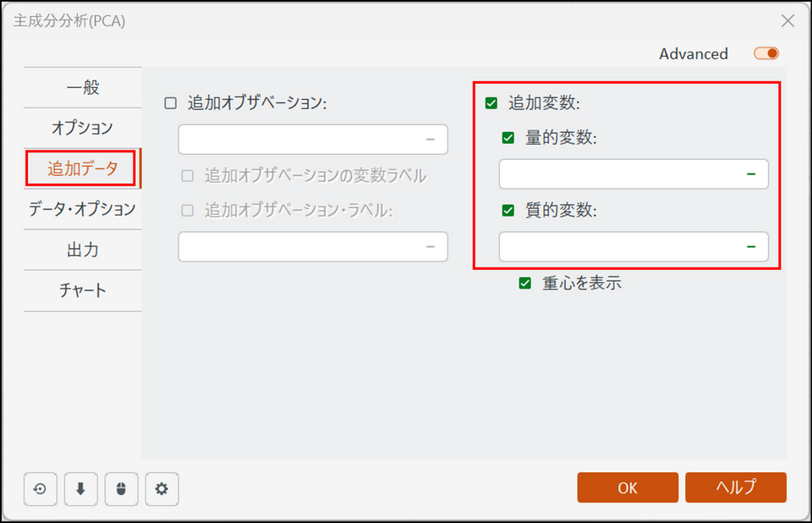This screenshot has width=812, height=523.
Task: Enable the 追加オブザベーション checkbox
Action: [171, 103]
